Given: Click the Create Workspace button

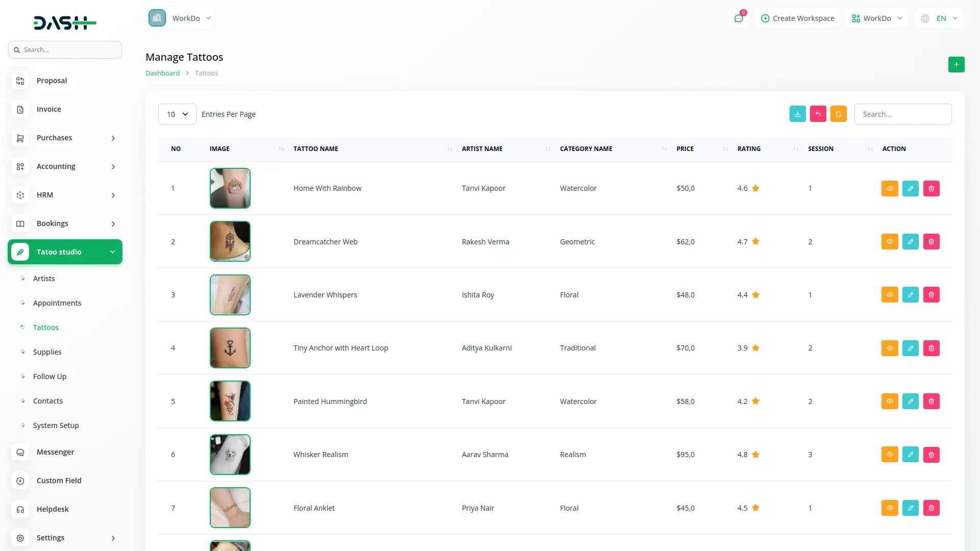Looking at the screenshot, I should pyautogui.click(x=797, y=18).
